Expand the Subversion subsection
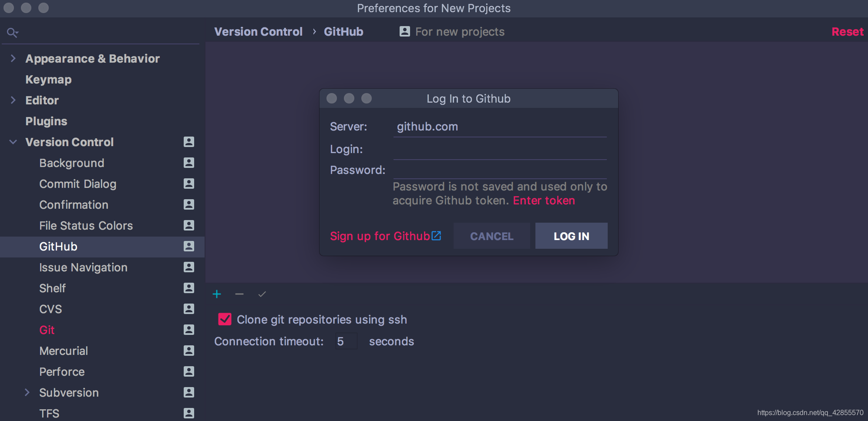This screenshot has height=421, width=868. pyautogui.click(x=27, y=392)
